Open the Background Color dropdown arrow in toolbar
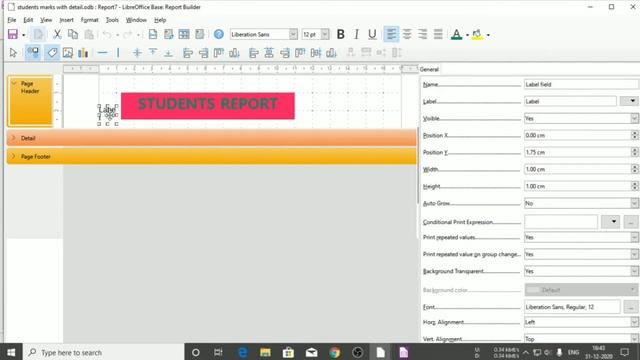Screen dimensions: 640x360 488,35
